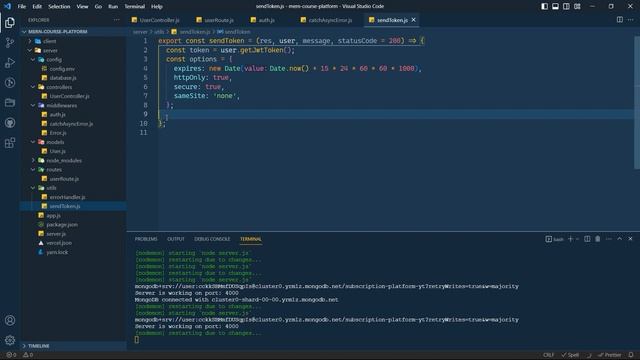The height and width of the screenshot is (360, 640).
Task: Collapse the MERN-COURSE-PLATFORM root folder
Action: pos(73,31)
